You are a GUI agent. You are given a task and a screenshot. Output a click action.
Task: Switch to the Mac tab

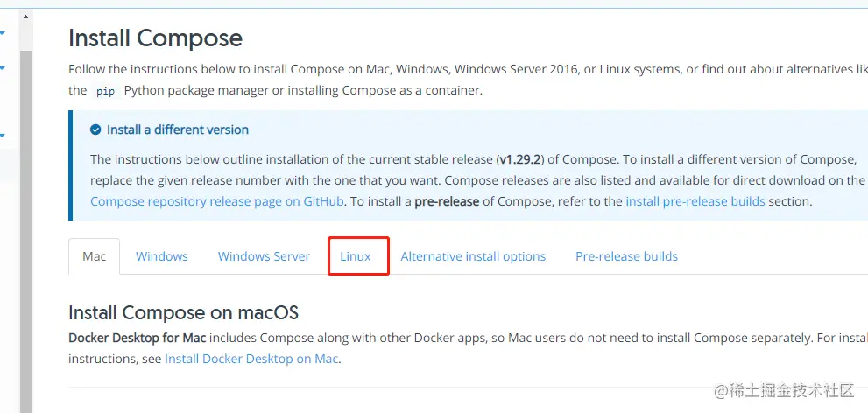tap(94, 256)
